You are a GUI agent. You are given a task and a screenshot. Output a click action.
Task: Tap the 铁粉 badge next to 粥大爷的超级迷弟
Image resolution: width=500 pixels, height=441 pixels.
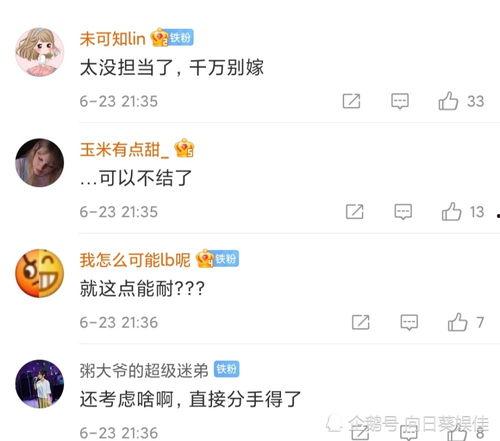click(x=227, y=369)
